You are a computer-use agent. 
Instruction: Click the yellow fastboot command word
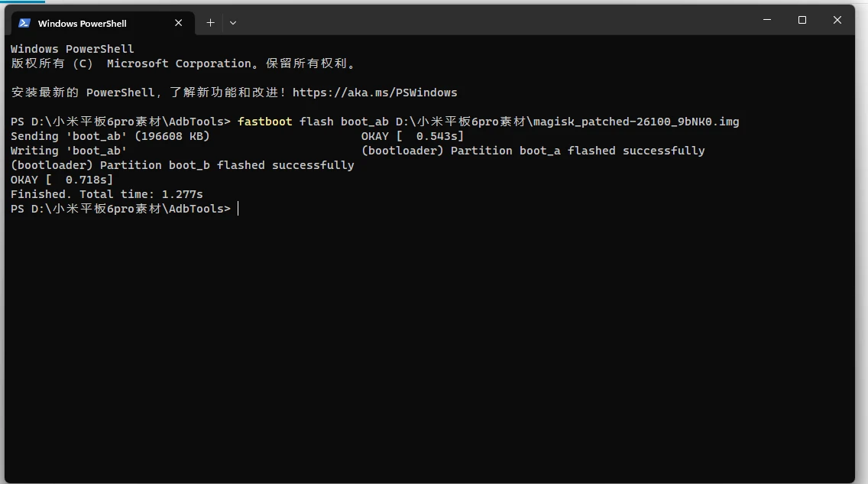click(264, 122)
